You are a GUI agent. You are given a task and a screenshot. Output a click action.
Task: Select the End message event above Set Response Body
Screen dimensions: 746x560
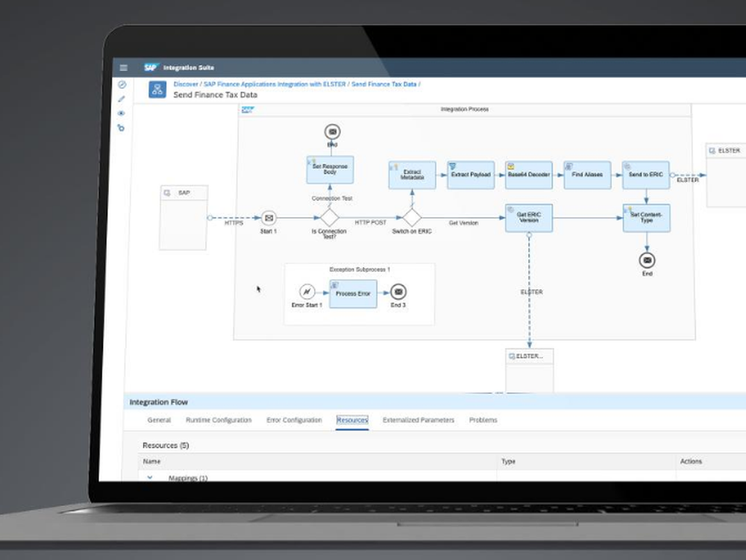pos(333,132)
